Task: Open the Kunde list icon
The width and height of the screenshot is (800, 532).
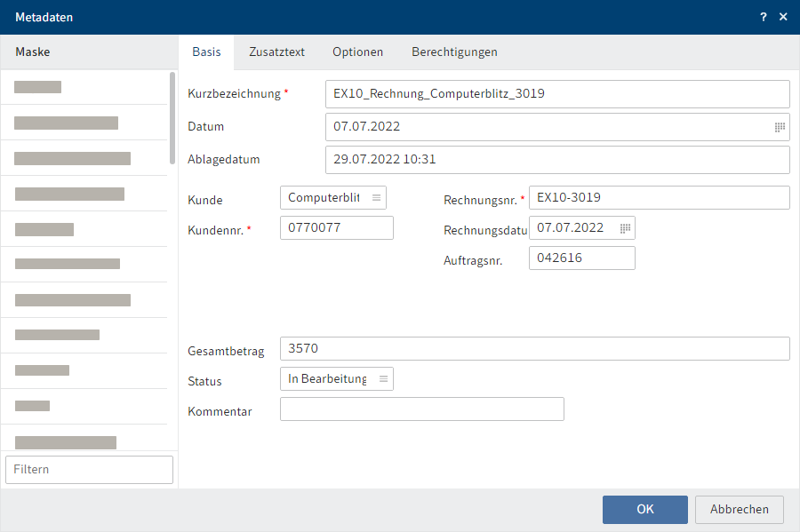Action: [377, 198]
